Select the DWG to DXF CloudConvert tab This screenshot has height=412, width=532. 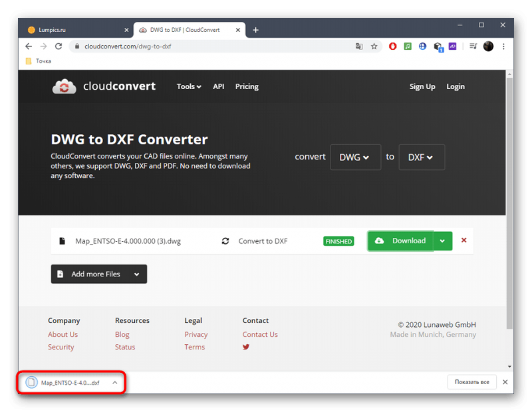[x=190, y=30]
